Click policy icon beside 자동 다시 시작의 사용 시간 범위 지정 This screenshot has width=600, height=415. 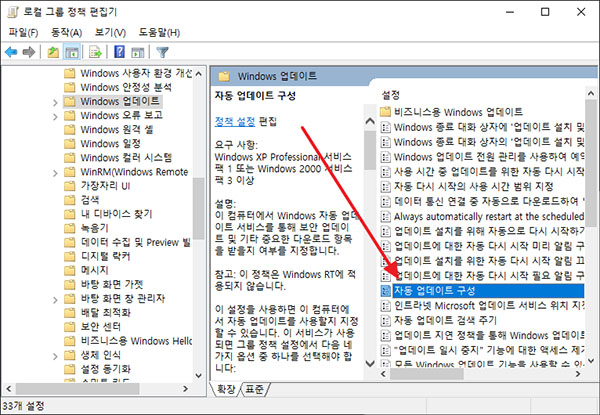coord(386,187)
